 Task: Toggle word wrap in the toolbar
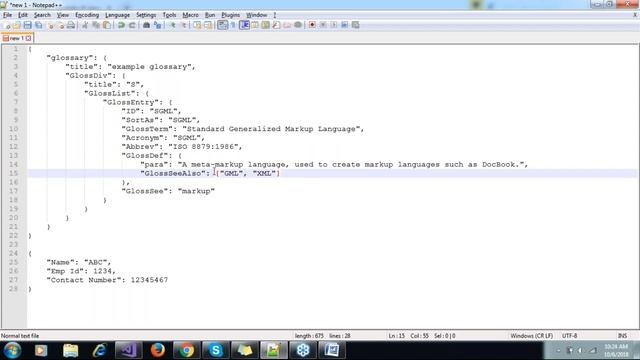[x=222, y=25]
